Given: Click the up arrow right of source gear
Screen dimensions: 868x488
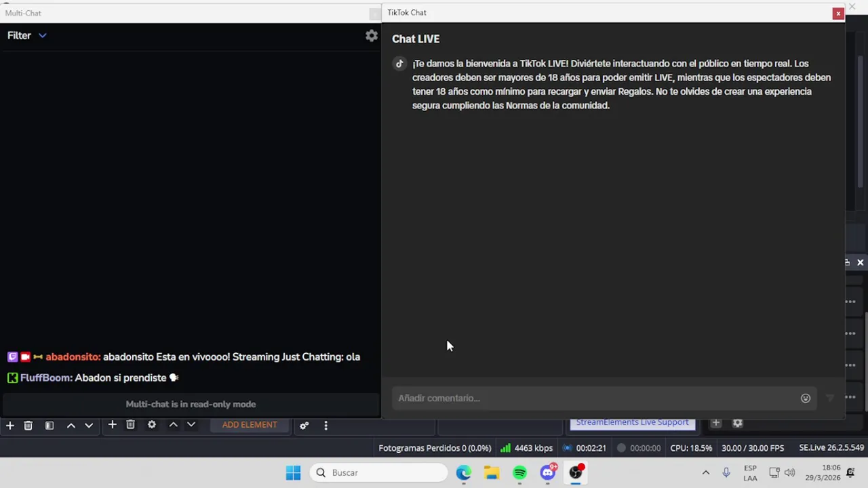Looking at the screenshot, I should point(173,425).
